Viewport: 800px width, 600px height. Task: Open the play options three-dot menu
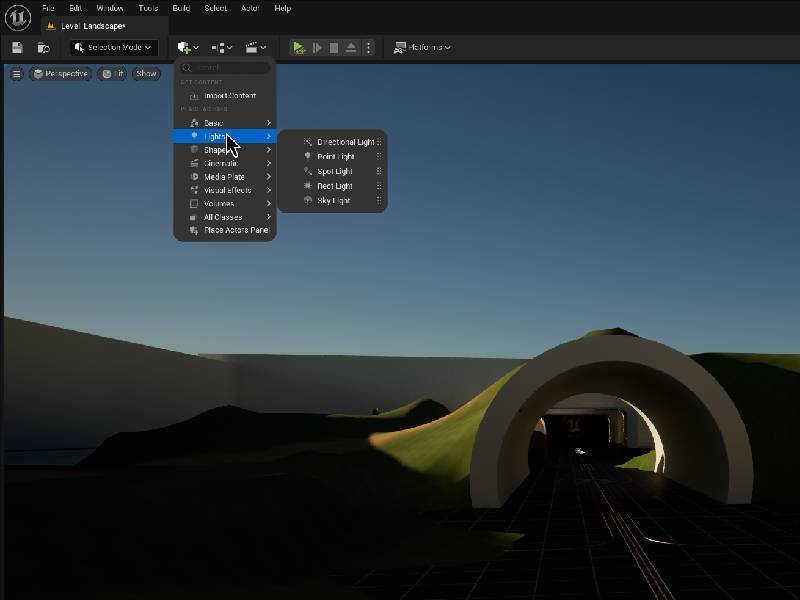[368, 47]
